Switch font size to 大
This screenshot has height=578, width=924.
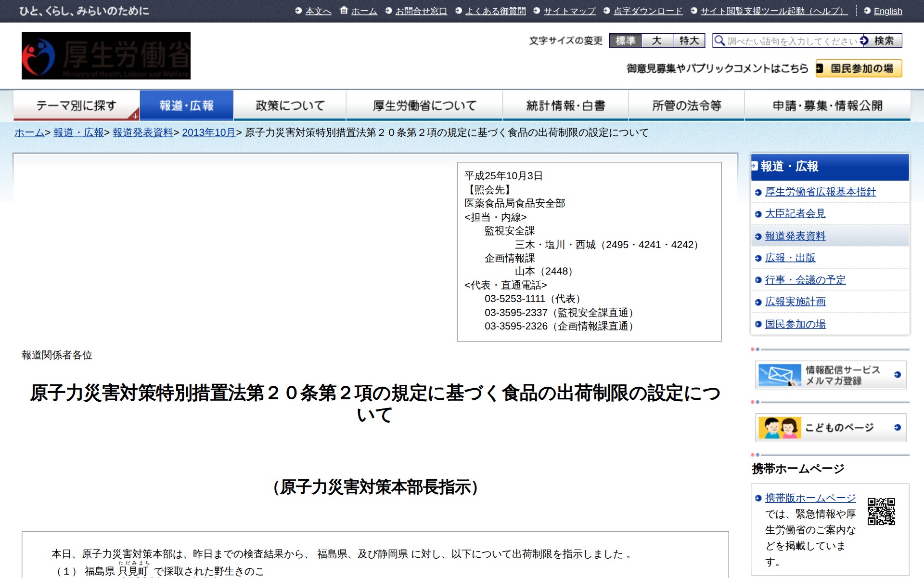point(657,41)
